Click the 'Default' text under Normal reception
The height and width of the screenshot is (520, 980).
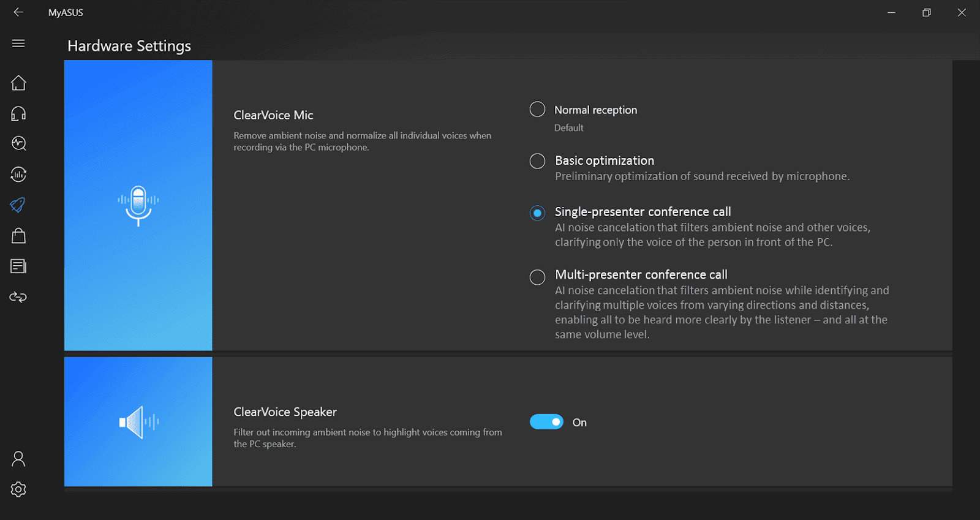click(569, 128)
